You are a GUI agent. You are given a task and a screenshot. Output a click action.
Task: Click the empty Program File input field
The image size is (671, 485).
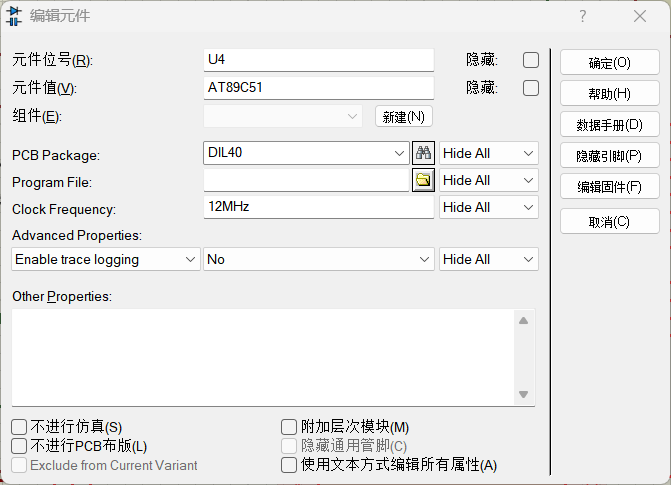(x=306, y=180)
